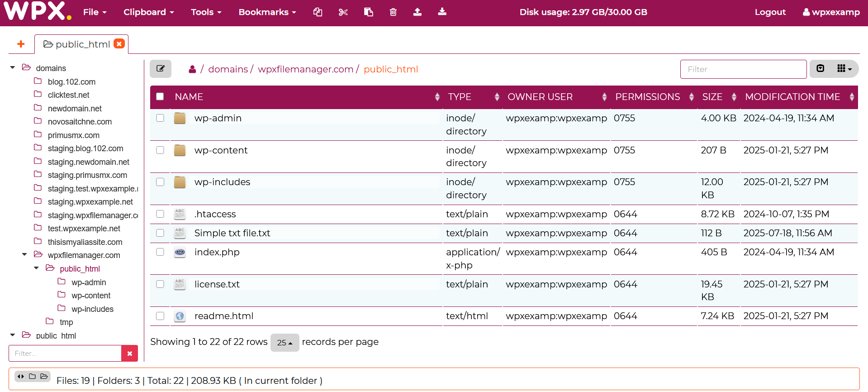868x392 pixels.
Task: Collapse the public_html subtree arrow
Action: click(x=36, y=268)
